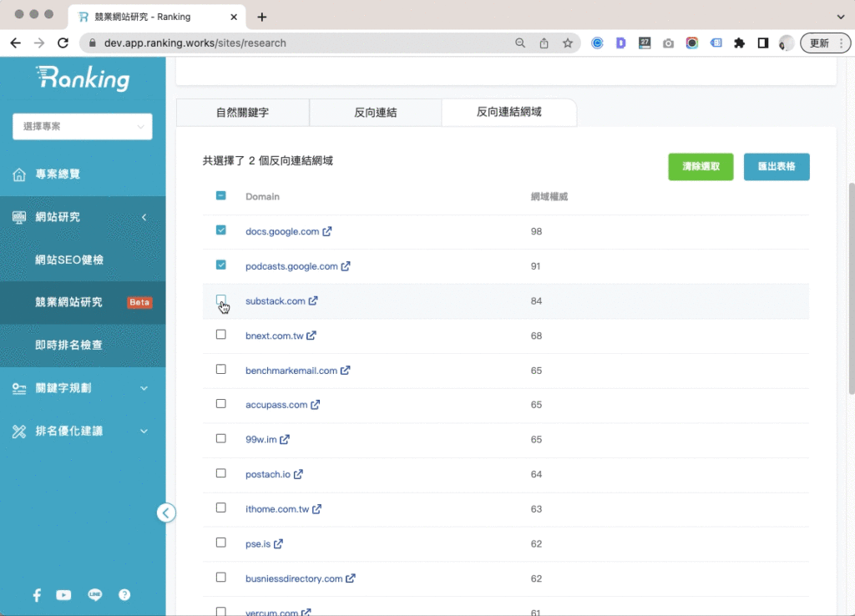Image resolution: width=855 pixels, height=616 pixels.
Task: Click the 匯出表格 export table button
Action: point(777,167)
